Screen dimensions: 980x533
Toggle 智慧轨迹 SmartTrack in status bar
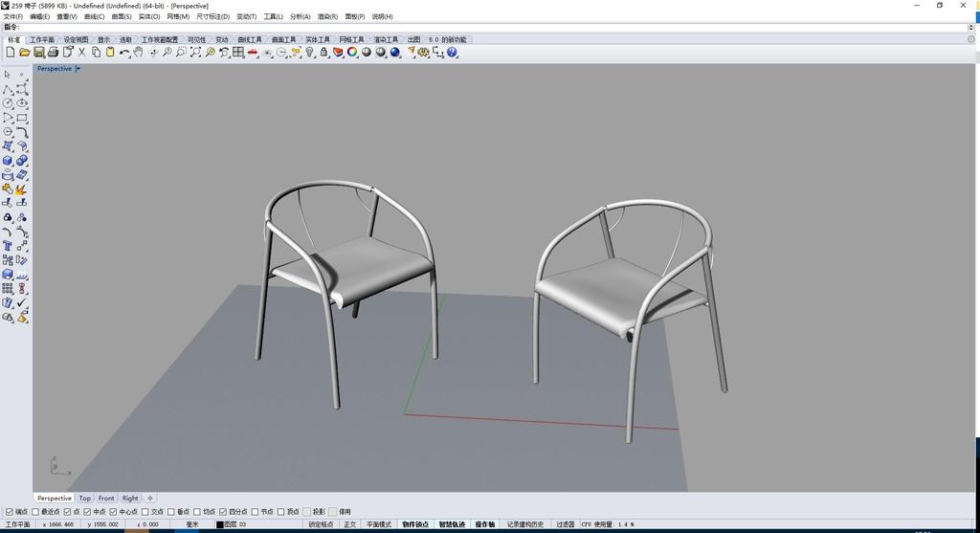click(x=452, y=524)
